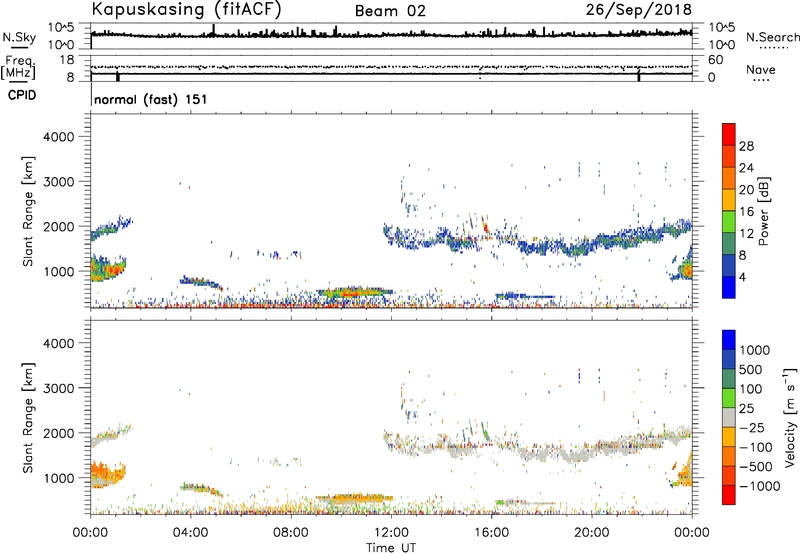
Task: Click the '20:00' time tick label
Action: click(x=592, y=533)
